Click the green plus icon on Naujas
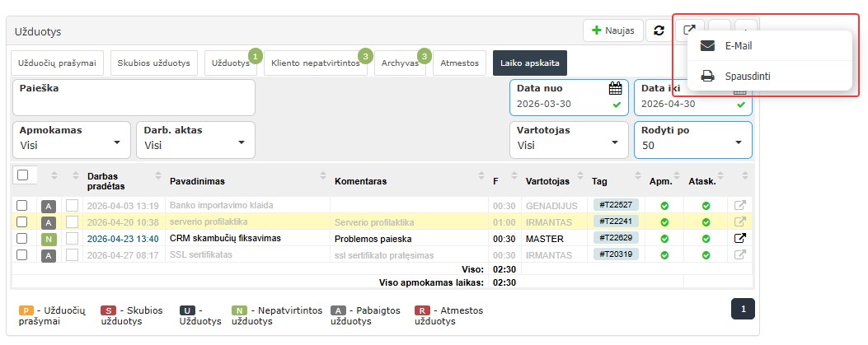The width and height of the screenshot is (868, 345). [x=596, y=30]
